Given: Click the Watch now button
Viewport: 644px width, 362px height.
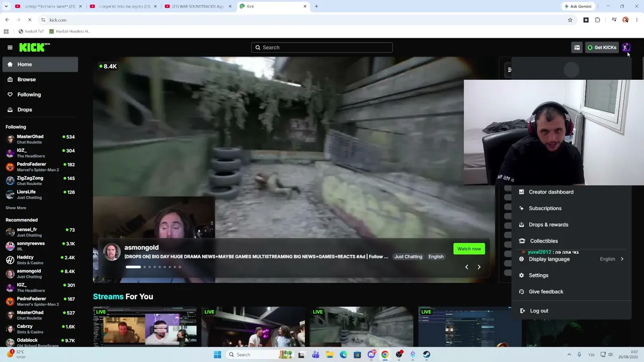Looking at the screenshot, I should click(x=469, y=249).
